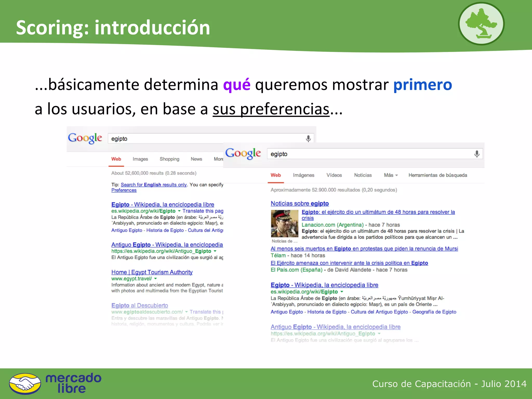The height and width of the screenshot is (399, 532).
Task: Open dropdown arrow after Antiguo_Egipto URL on right
Action: click(x=379, y=334)
